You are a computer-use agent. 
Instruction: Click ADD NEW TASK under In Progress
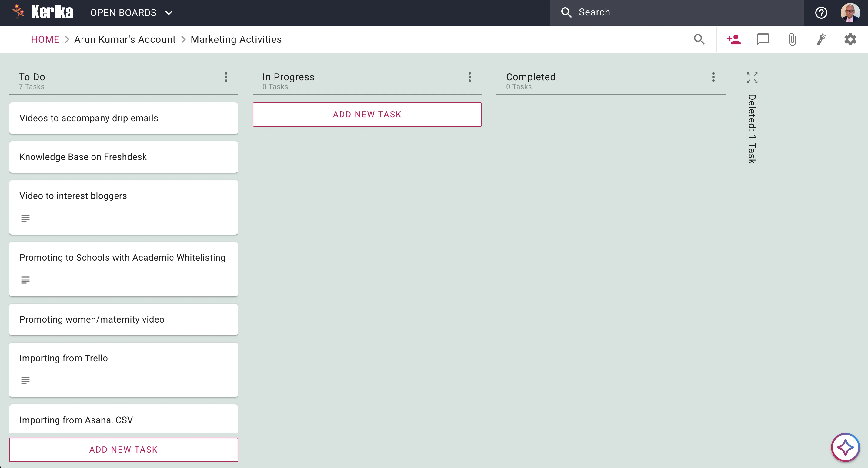pos(367,115)
